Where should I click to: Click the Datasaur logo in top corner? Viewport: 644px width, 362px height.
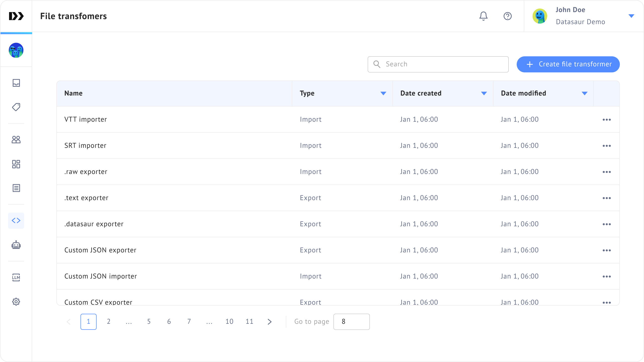click(x=16, y=16)
